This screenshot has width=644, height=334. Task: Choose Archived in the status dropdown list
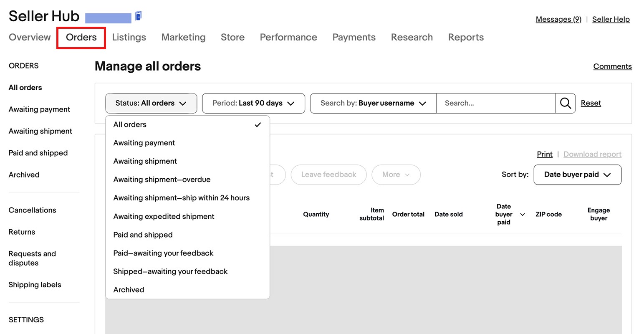pos(187,290)
